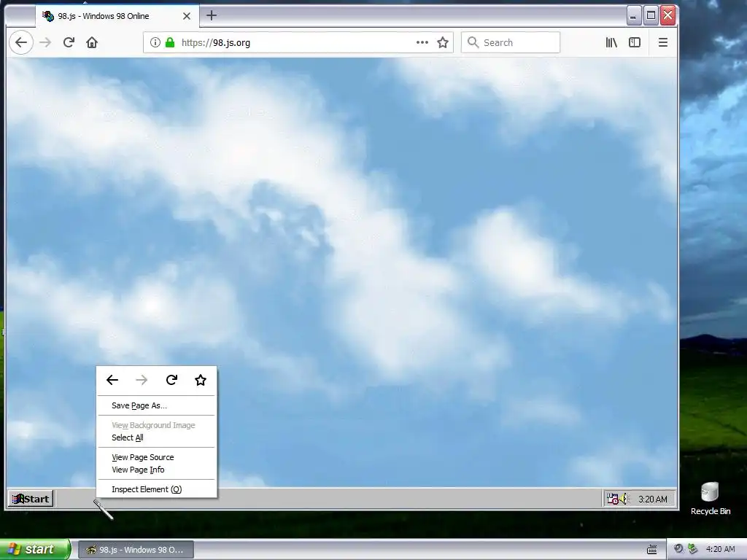Screen dimensions: 747x560
Task: Choose View Background Image entry
Action: (156, 425)
